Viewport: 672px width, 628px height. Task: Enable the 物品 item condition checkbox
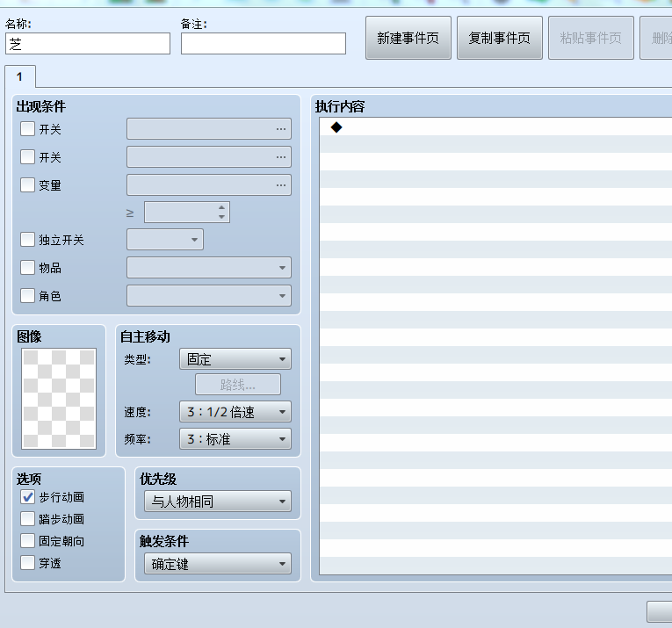(x=28, y=268)
